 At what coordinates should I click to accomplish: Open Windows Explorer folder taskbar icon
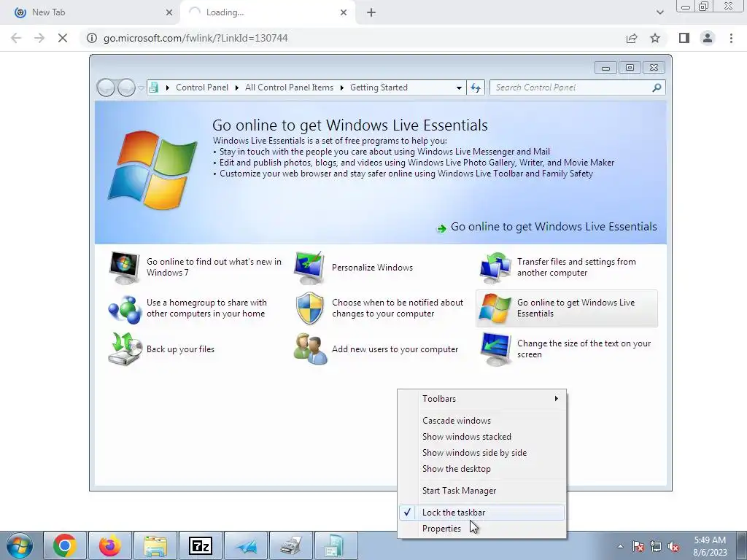tap(155, 545)
